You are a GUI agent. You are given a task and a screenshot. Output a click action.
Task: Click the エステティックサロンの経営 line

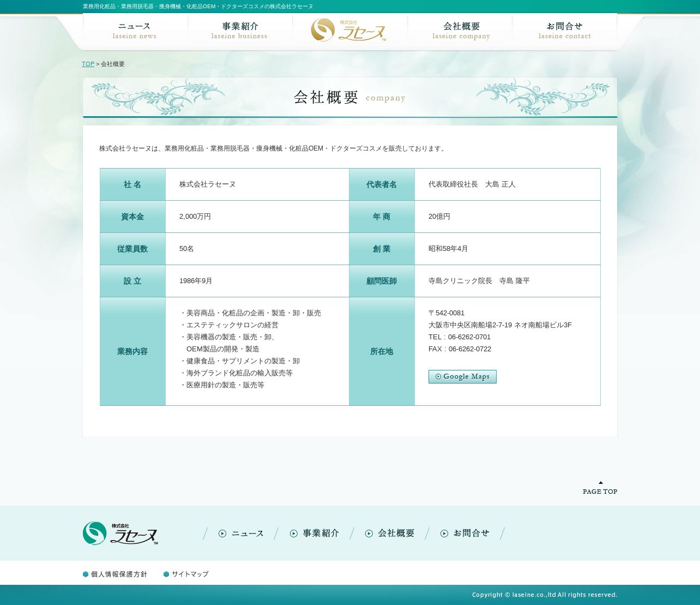point(229,325)
